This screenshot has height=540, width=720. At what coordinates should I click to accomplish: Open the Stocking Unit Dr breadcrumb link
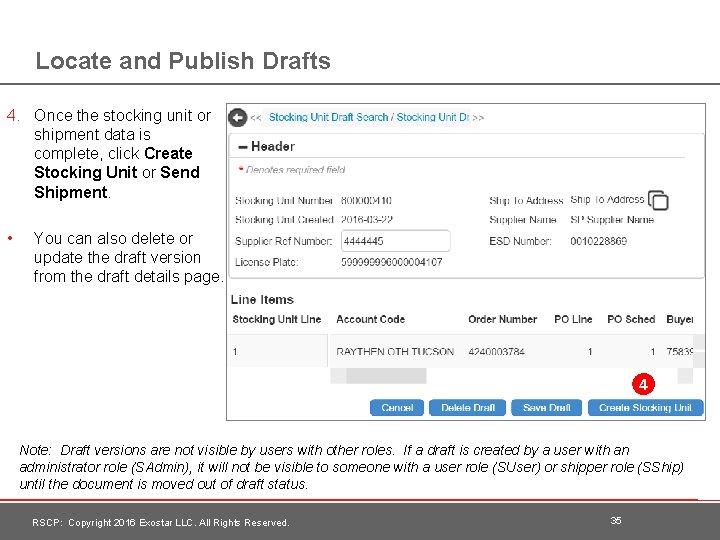433,117
